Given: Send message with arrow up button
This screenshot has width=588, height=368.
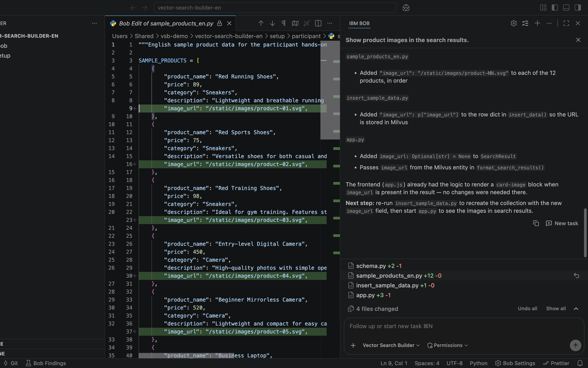Looking at the screenshot, I should pos(576,345).
